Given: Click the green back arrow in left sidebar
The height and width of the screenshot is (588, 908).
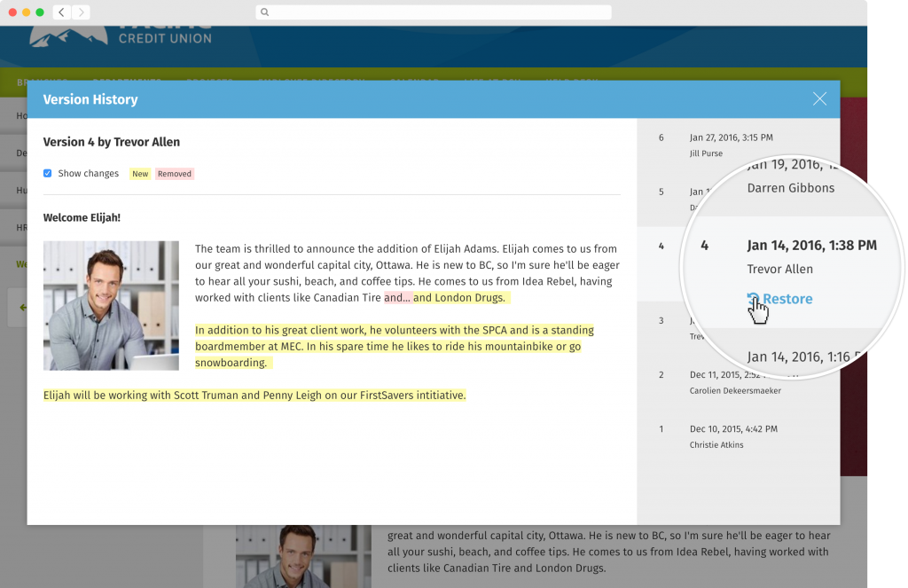Looking at the screenshot, I should click(x=22, y=308).
